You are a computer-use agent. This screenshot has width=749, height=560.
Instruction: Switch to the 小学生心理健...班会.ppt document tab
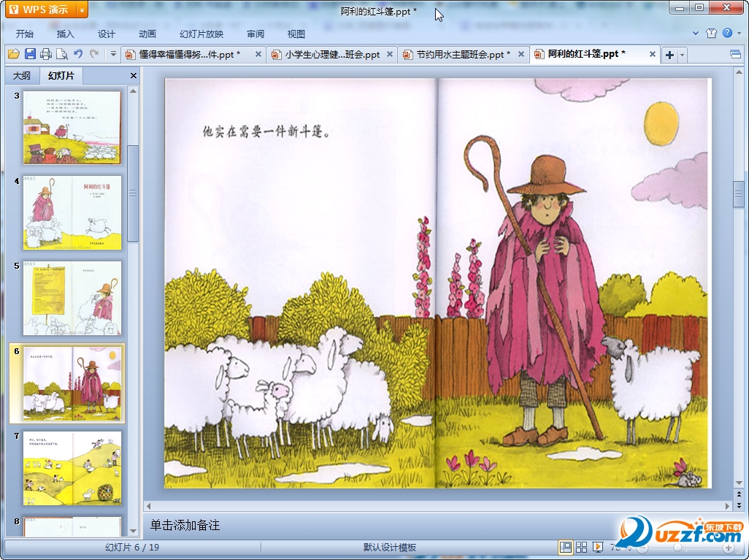coord(332,55)
